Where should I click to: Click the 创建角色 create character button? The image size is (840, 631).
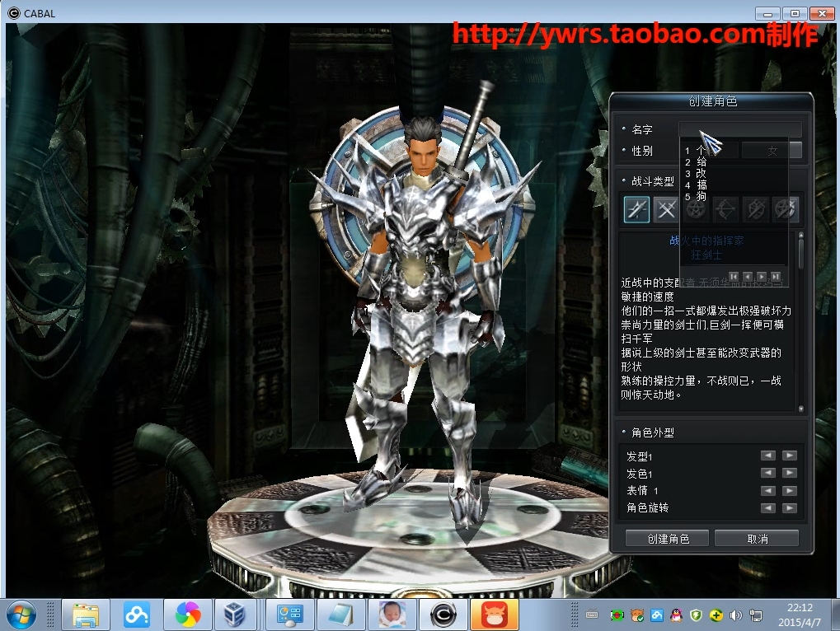(x=668, y=539)
